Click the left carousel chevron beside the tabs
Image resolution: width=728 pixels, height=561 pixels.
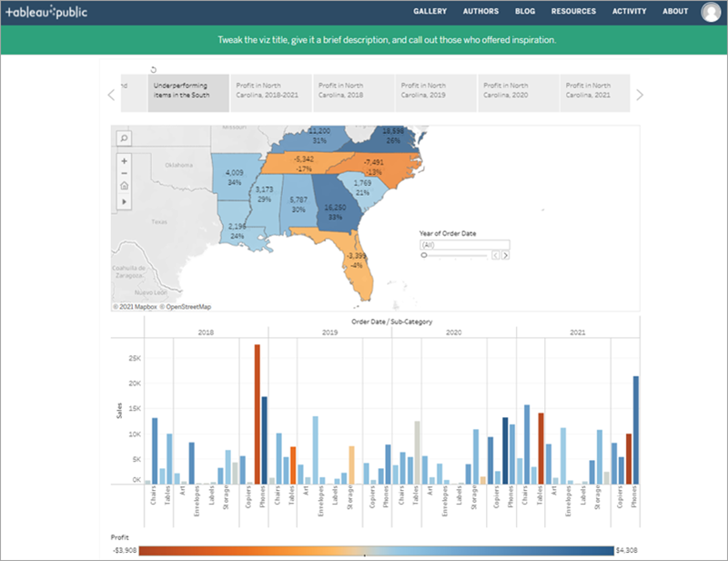[x=111, y=93]
